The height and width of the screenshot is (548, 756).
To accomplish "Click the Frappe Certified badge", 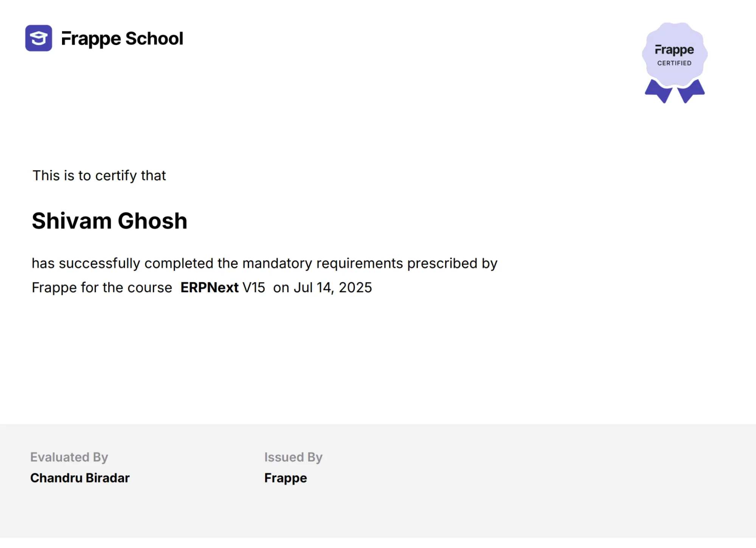I will (x=675, y=62).
